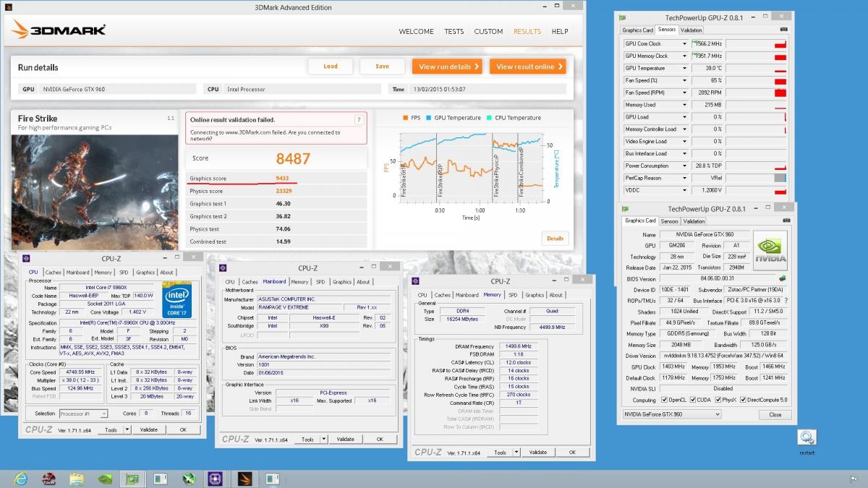Click Validate in CPU-Z Memory window
This screenshot has width=868, height=488.
538,453
